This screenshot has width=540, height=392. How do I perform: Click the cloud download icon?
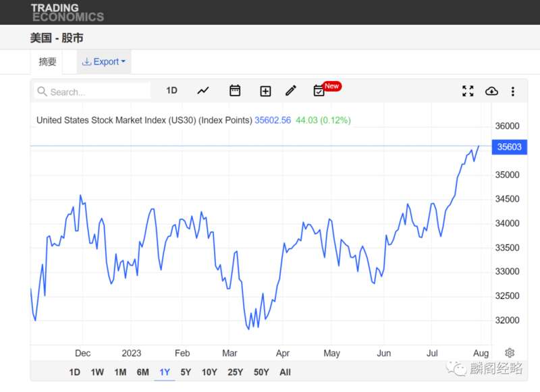click(x=491, y=91)
